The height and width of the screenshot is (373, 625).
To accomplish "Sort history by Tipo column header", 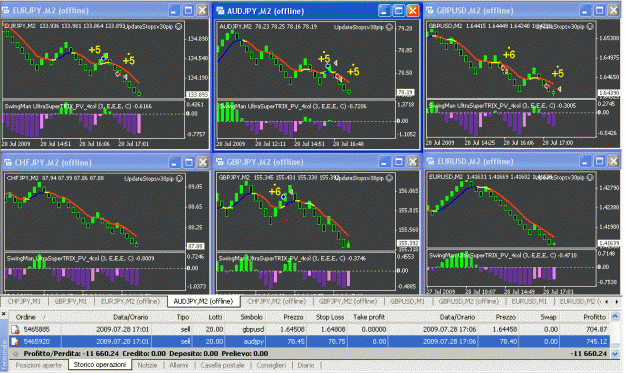I will (x=183, y=317).
